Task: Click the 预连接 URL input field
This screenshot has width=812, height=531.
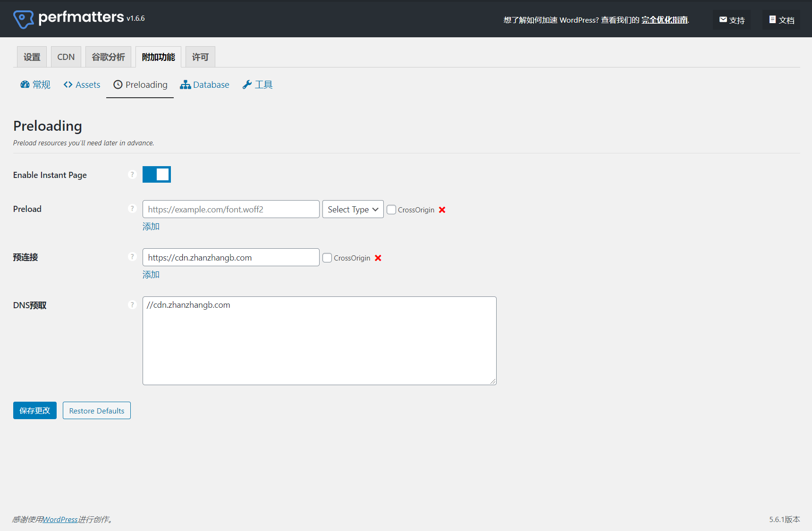Action: tap(231, 257)
